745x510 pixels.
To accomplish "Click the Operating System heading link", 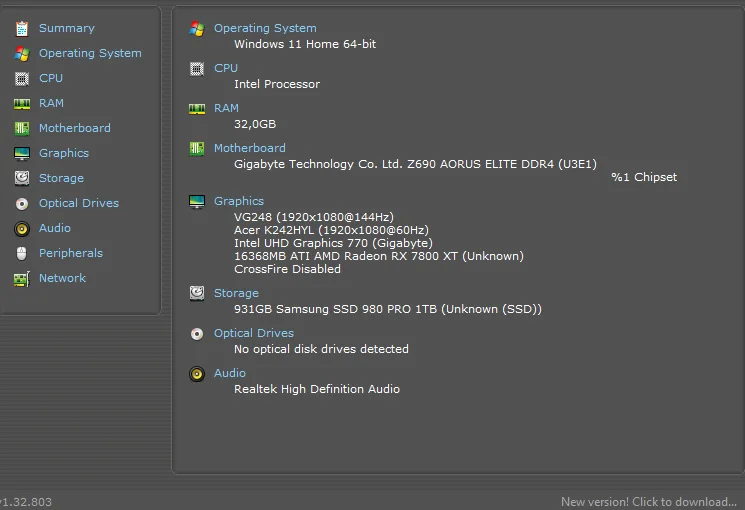I will [265, 29].
